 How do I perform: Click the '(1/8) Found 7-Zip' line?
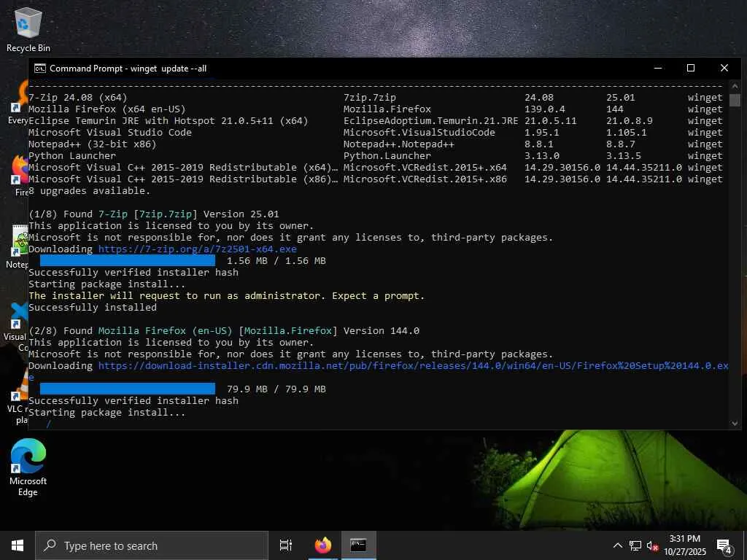(154, 214)
